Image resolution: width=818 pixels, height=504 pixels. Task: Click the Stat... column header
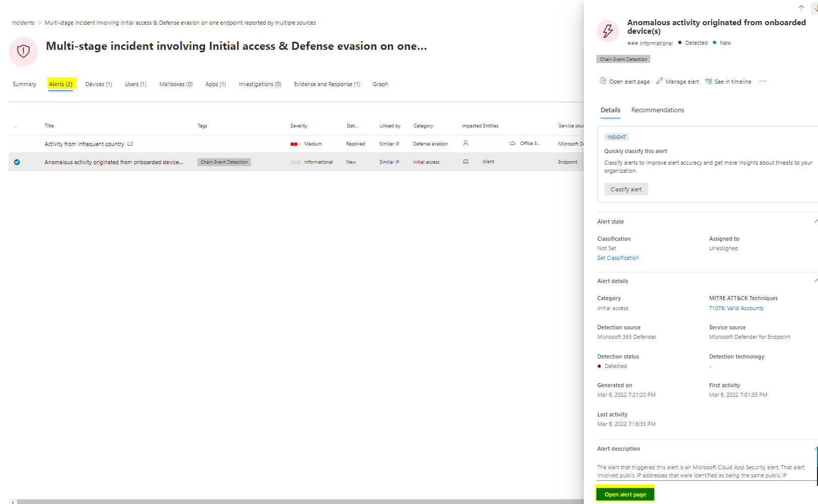click(x=352, y=126)
